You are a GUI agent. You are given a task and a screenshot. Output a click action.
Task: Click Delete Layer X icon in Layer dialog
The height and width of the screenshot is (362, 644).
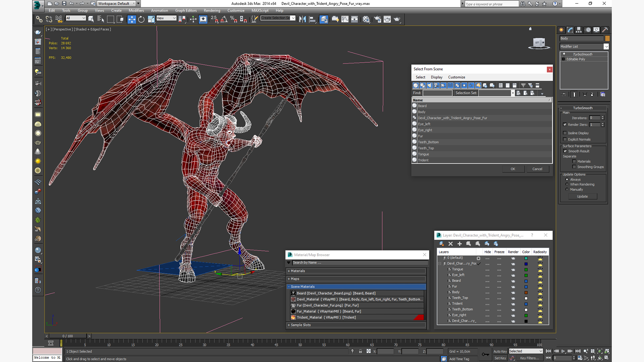[x=450, y=244]
